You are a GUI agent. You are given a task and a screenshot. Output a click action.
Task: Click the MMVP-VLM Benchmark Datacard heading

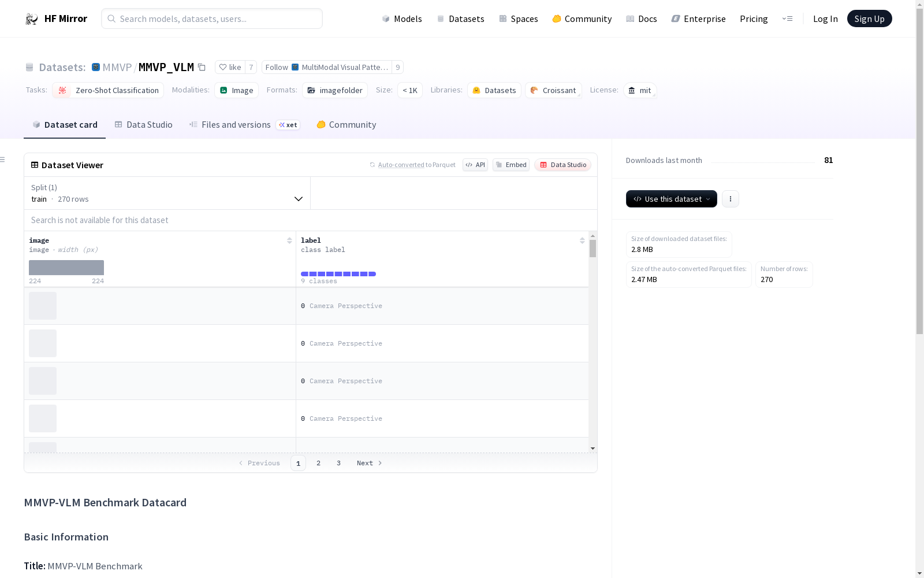click(105, 502)
